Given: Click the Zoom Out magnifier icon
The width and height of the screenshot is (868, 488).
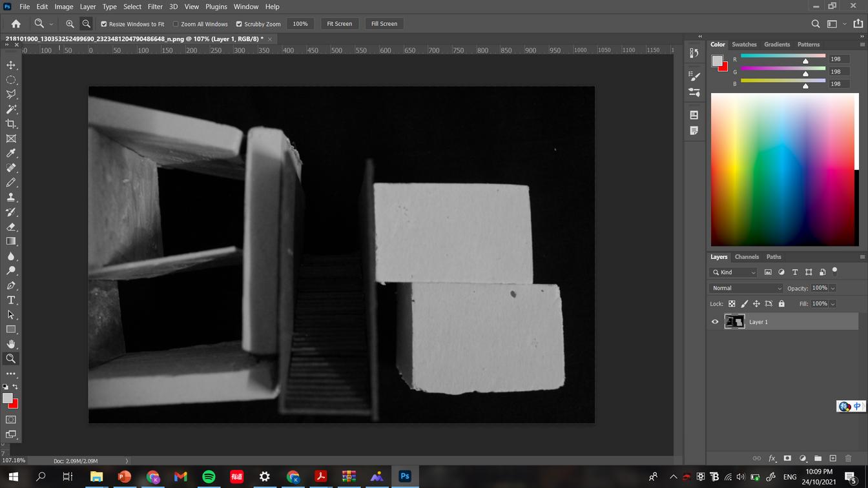Looking at the screenshot, I should click(86, 24).
